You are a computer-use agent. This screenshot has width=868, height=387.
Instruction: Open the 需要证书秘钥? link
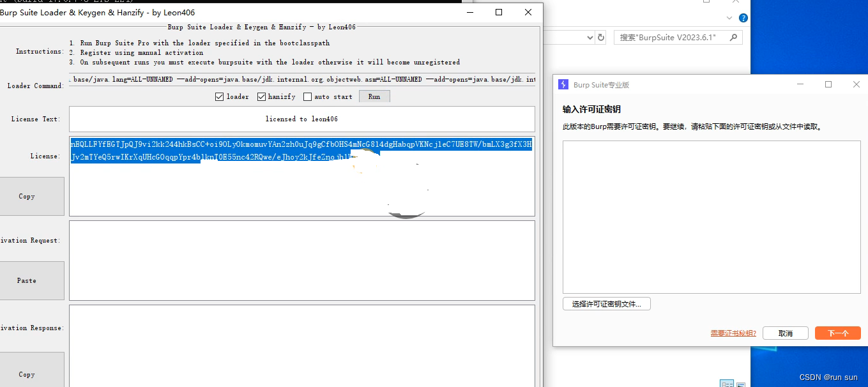pyautogui.click(x=733, y=333)
